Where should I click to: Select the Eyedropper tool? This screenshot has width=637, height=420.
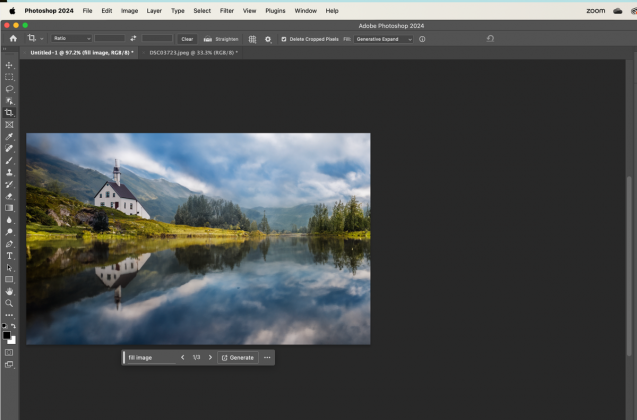click(x=9, y=137)
